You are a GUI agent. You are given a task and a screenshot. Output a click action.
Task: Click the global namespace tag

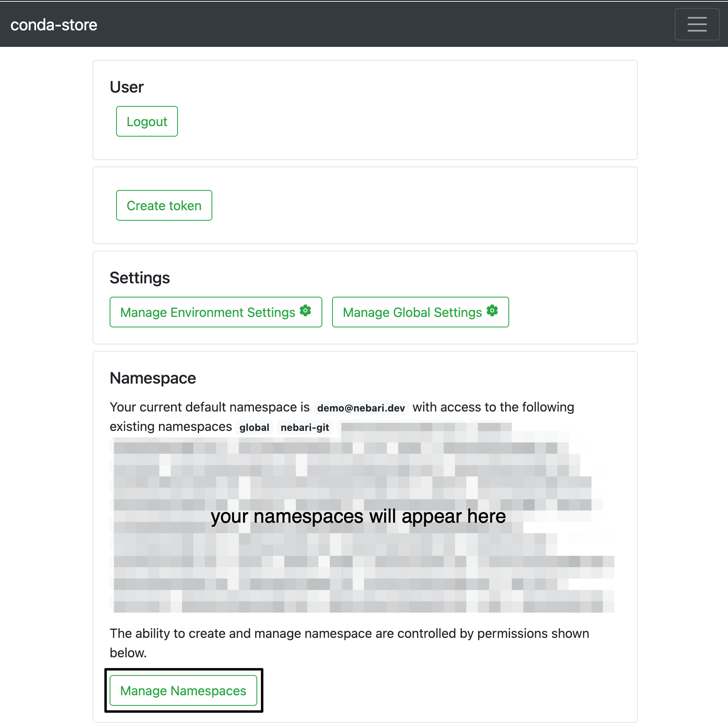click(254, 427)
